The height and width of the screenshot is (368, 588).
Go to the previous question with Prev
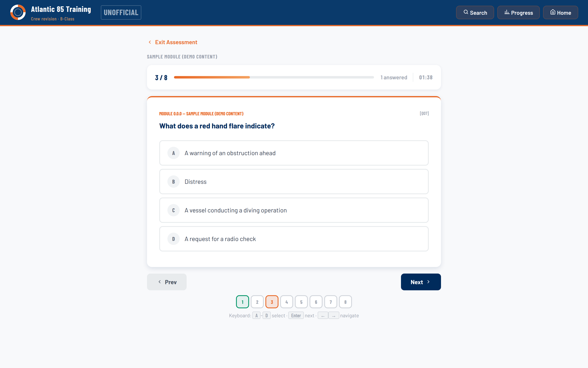pyautogui.click(x=167, y=282)
